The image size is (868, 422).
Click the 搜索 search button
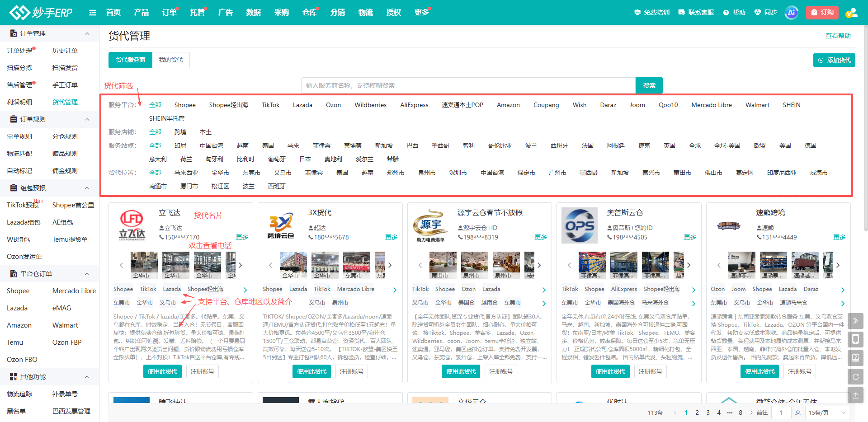(649, 85)
